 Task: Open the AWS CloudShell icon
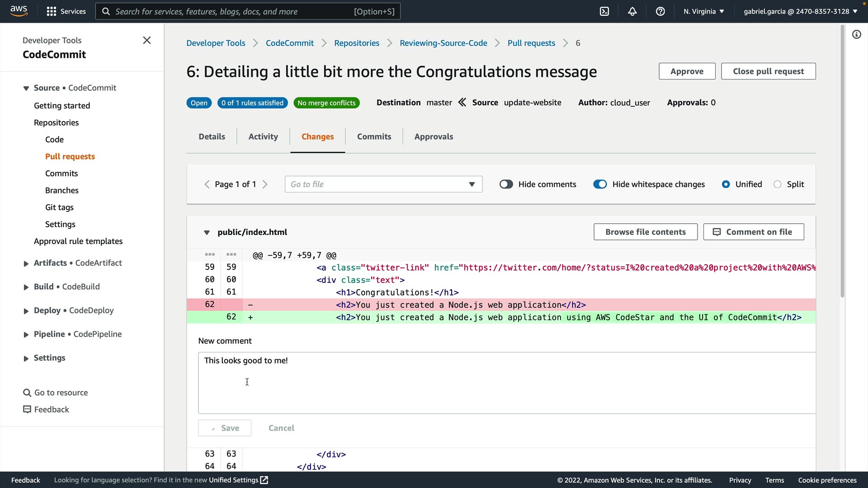coord(604,11)
